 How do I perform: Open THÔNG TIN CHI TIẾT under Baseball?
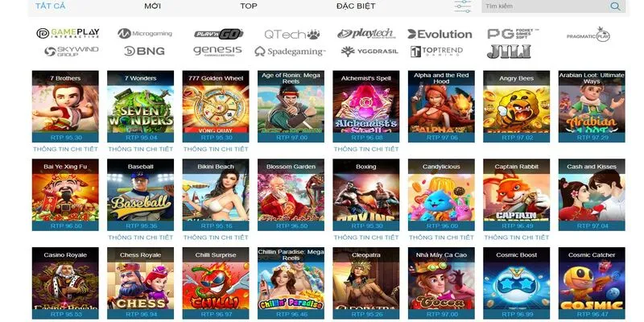140,237
